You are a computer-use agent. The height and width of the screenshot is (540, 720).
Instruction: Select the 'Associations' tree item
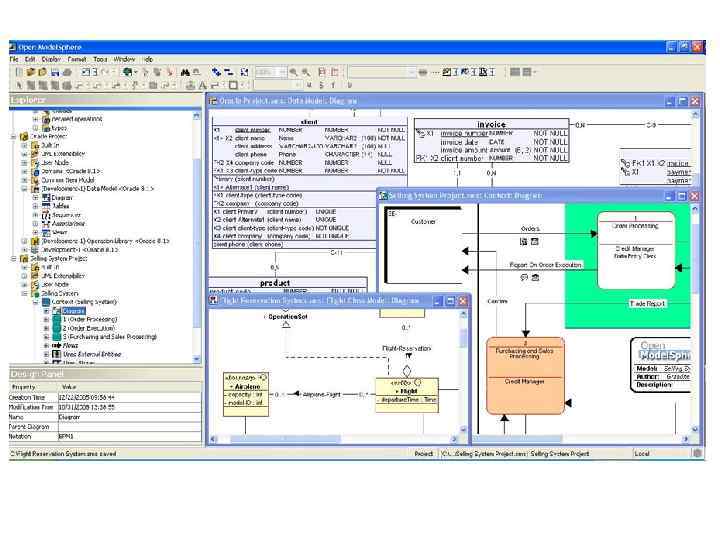tap(68, 224)
